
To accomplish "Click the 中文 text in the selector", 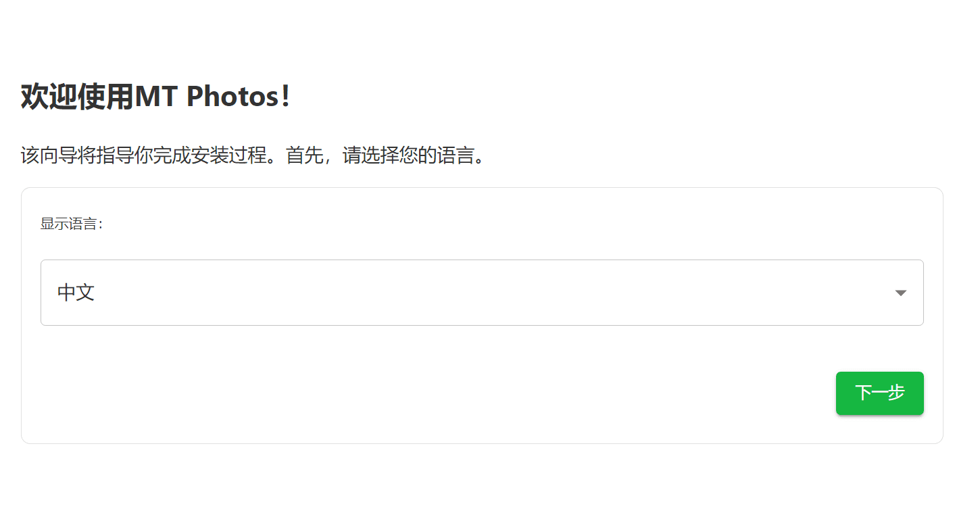I will click(x=76, y=293).
